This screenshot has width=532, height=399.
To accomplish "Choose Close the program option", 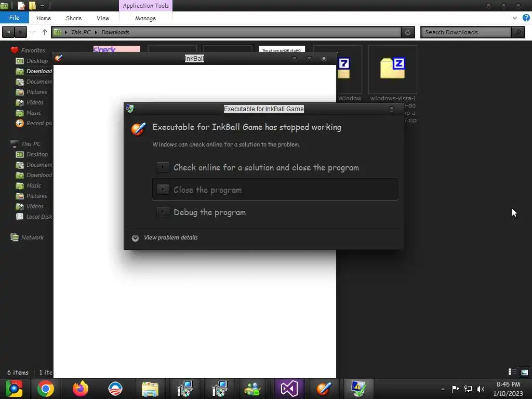I will (x=275, y=190).
